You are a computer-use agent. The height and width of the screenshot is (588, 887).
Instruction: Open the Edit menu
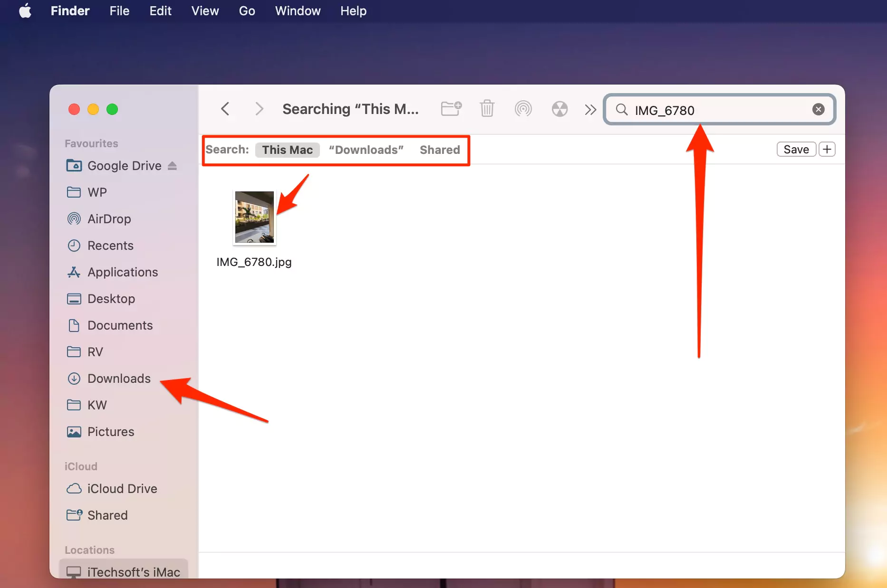160,10
